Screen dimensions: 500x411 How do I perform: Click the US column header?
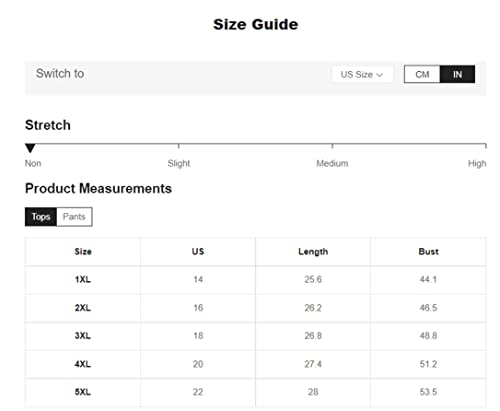(x=198, y=251)
